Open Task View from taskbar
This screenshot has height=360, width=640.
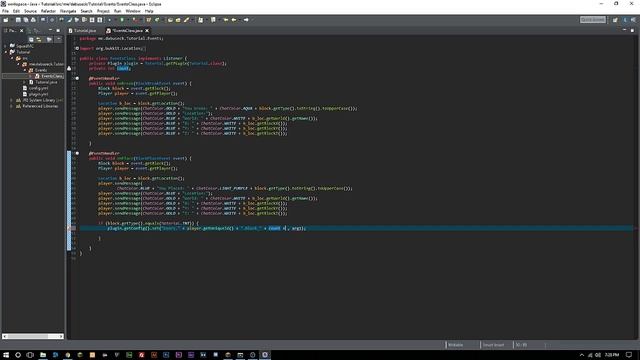(30, 355)
